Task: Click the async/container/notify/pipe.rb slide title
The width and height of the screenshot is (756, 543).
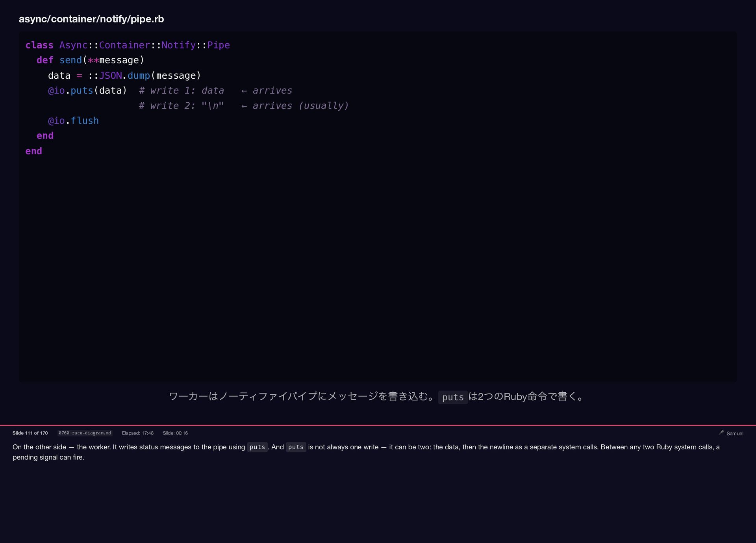Action: coord(91,19)
